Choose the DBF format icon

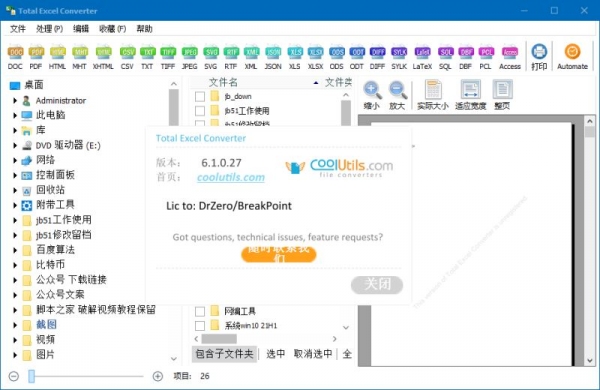[x=466, y=57]
